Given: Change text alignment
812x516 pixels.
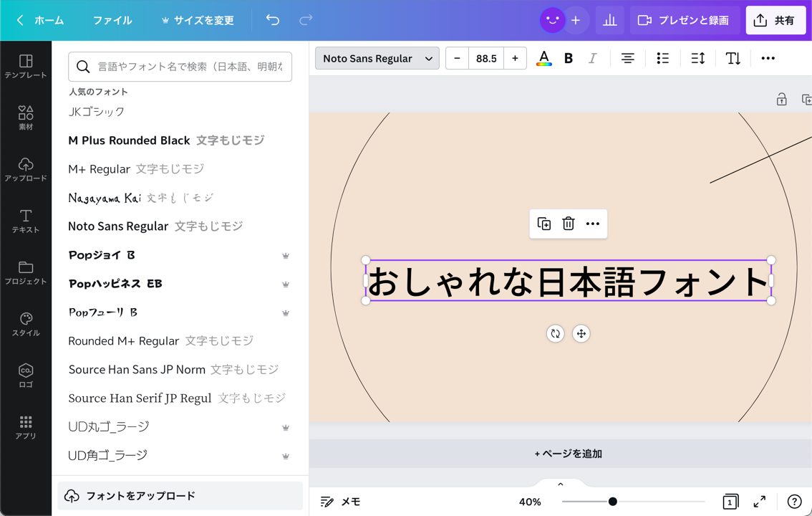Looking at the screenshot, I should (x=628, y=59).
